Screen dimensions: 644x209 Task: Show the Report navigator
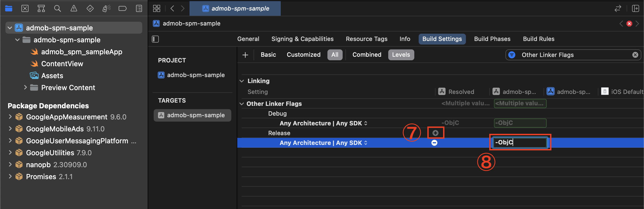coord(139,8)
